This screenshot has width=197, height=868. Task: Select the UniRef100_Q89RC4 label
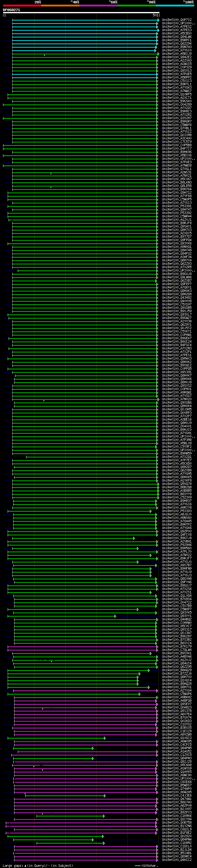coord(177,857)
